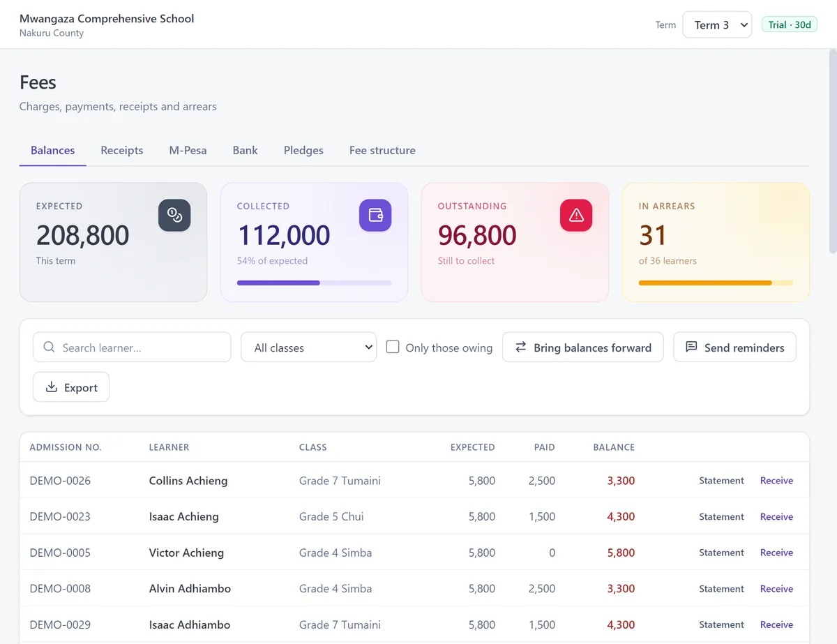Image resolution: width=837 pixels, height=644 pixels.
Task: Select the Pledges tab
Action: point(303,150)
